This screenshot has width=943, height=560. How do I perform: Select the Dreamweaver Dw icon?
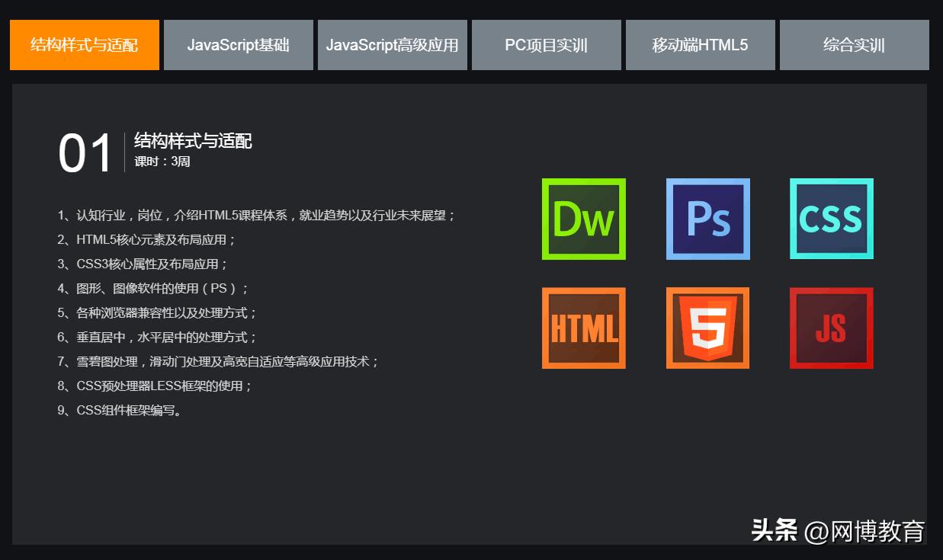[583, 218]
